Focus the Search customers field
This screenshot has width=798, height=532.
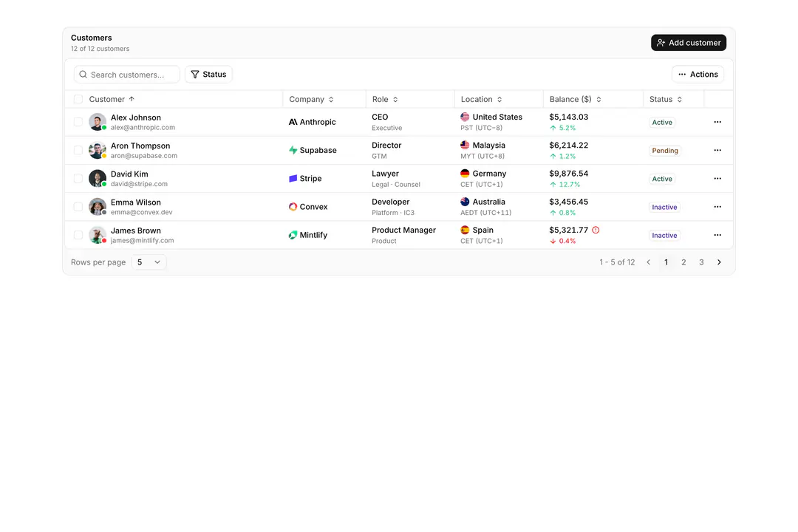pyautogui.click(x=127, y=75)
